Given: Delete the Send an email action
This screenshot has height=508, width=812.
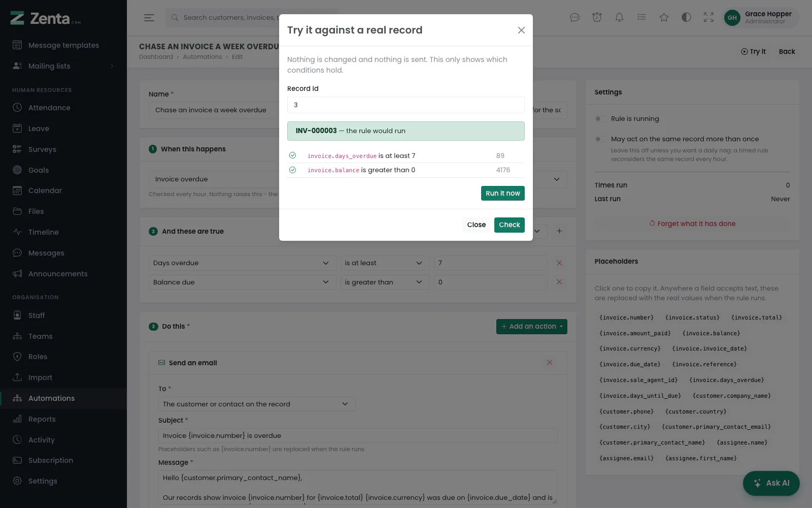Looking at the screenshot, I should (550, 363).
